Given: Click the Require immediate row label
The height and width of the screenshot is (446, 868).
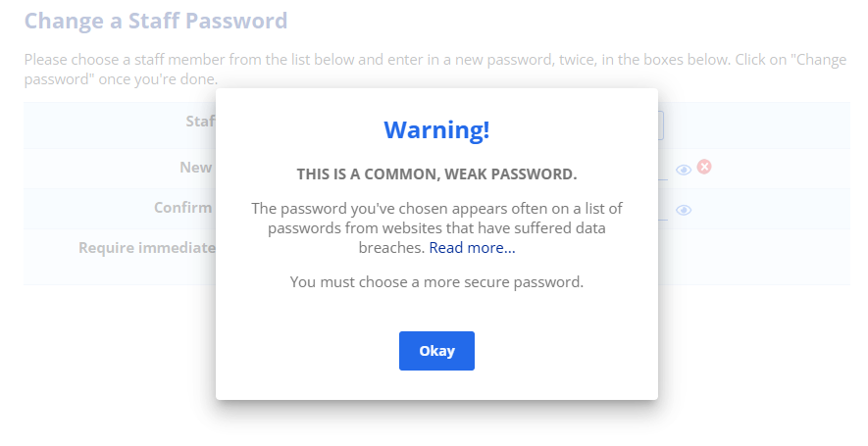Looking at the screenshot, I should pyautogui.click(x=147, y=247).
